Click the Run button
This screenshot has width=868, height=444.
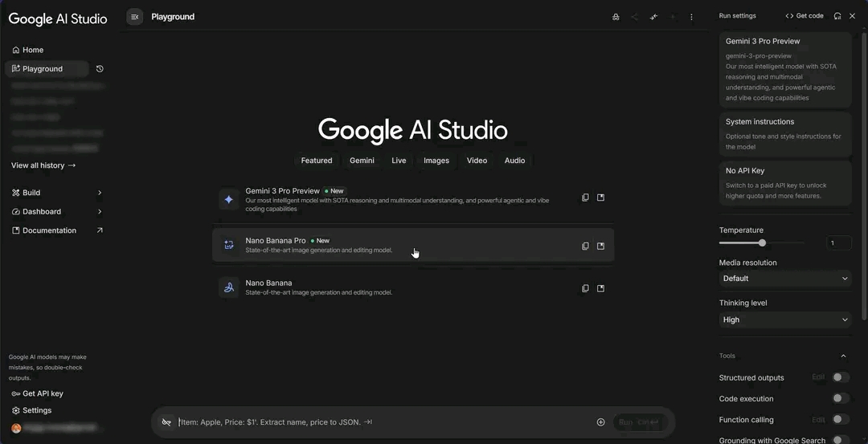point(639,422)
